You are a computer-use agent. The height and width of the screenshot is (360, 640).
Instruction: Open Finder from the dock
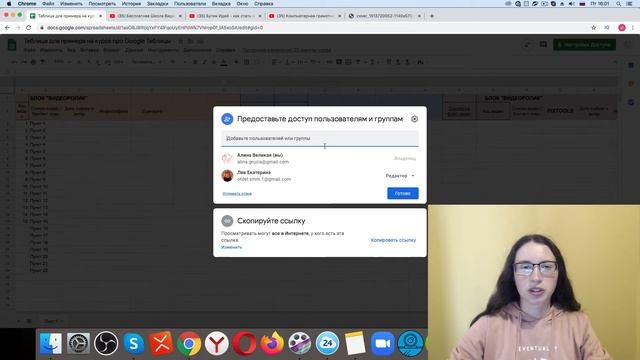click(x=51, y=343)
